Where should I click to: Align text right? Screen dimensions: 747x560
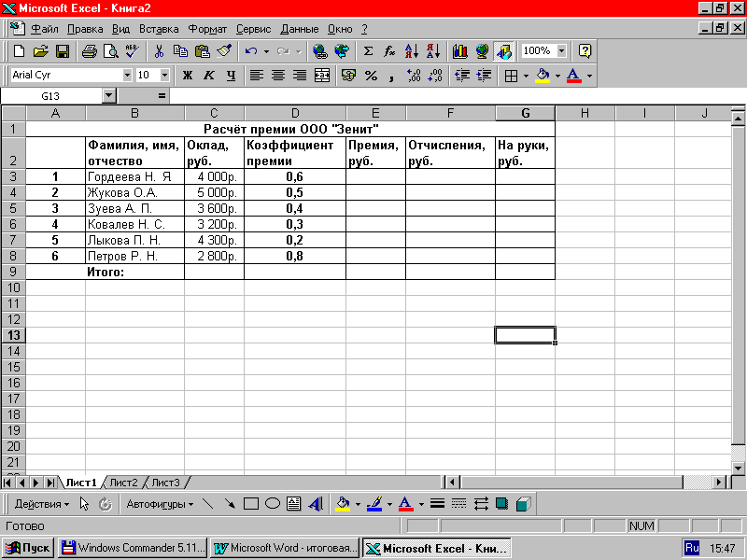(300, 76)
